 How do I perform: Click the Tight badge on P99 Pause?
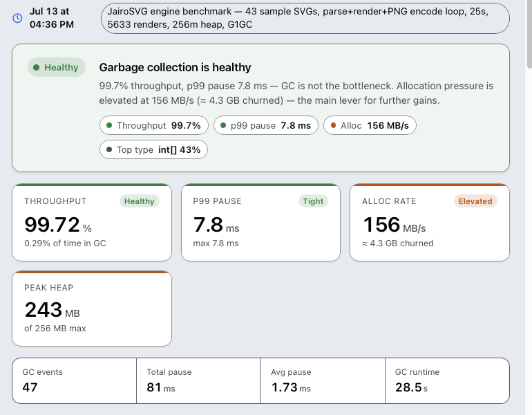[x=313, y=201]
